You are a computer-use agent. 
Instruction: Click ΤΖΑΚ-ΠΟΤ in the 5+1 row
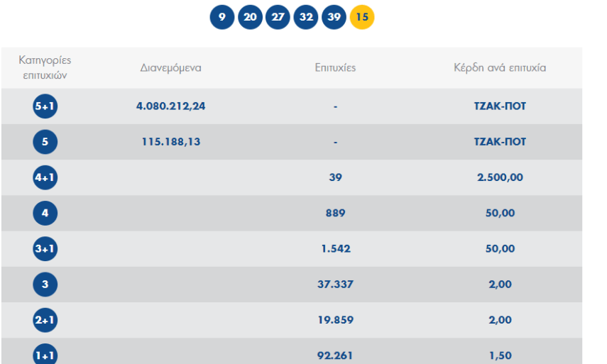pyautogui.click(x=500, y=106)
